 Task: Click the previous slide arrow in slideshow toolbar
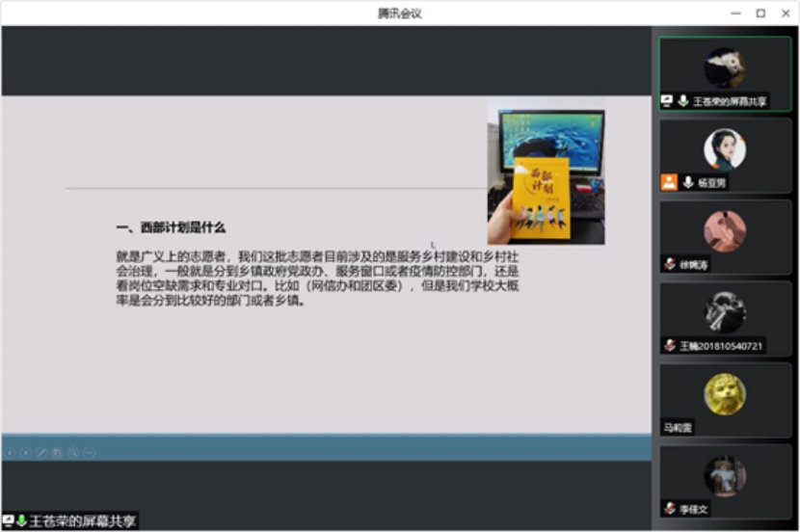[9, 452]
